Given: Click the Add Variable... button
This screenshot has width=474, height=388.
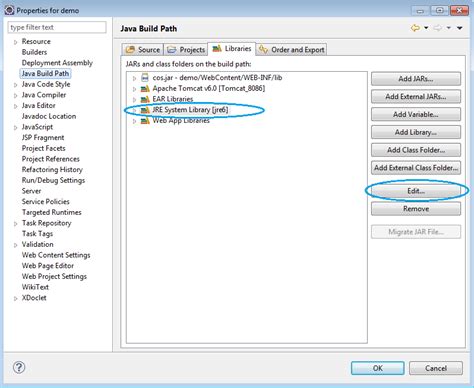Looking at the screenshot, I should 416,114.
